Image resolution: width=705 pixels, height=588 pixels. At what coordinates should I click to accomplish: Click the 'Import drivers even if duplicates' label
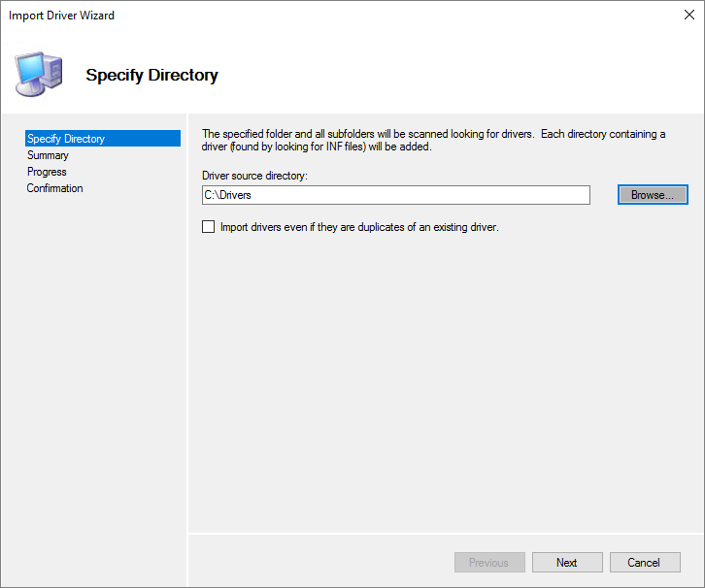(359, 227)
